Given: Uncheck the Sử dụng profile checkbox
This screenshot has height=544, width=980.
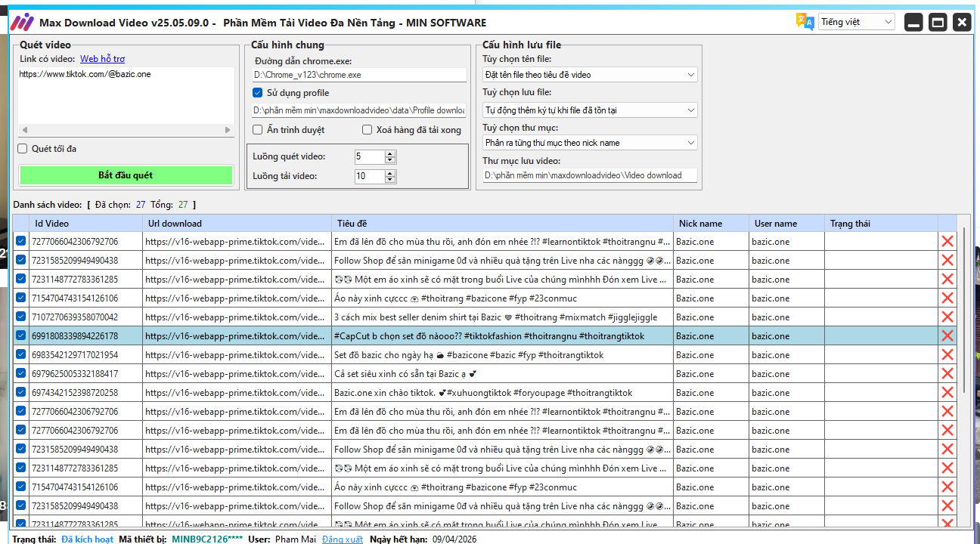Looking at the screenshot, I should (x=258, y=93).
